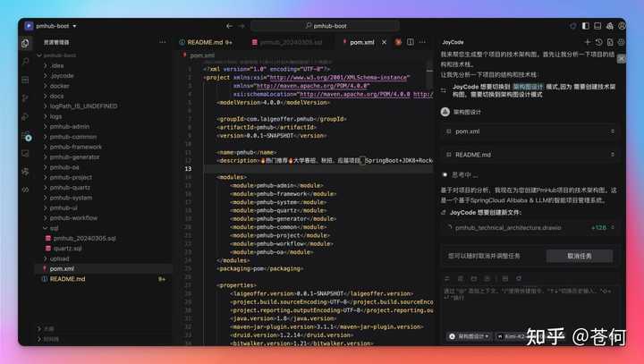Click the highlighted 架构图设计 mode tag in chat
Viewport: 644px width, 364px height.
pyautogui.click(x=529, y=87)
